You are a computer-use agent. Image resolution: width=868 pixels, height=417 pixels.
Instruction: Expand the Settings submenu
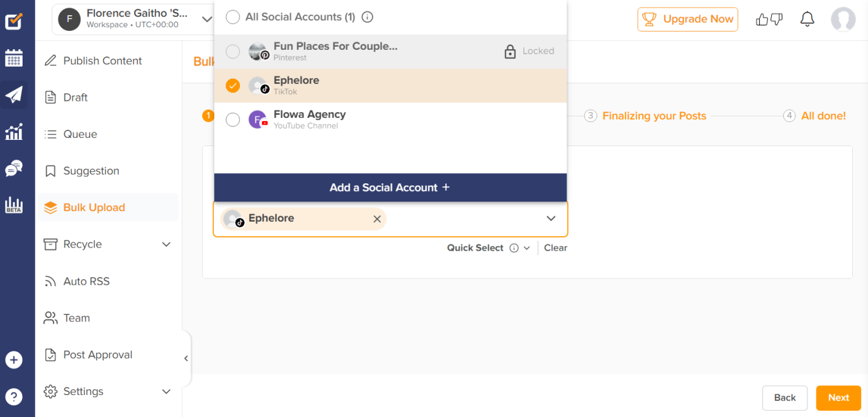tap(166, 392)
